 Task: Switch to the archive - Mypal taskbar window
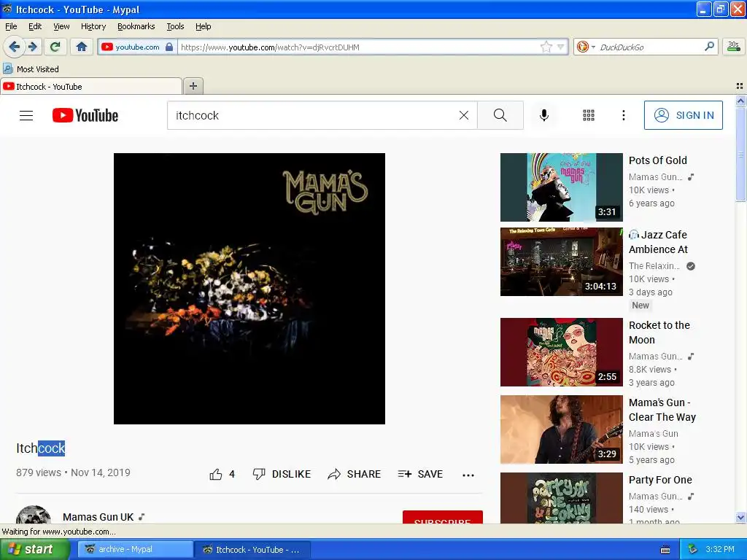[135, 549]
